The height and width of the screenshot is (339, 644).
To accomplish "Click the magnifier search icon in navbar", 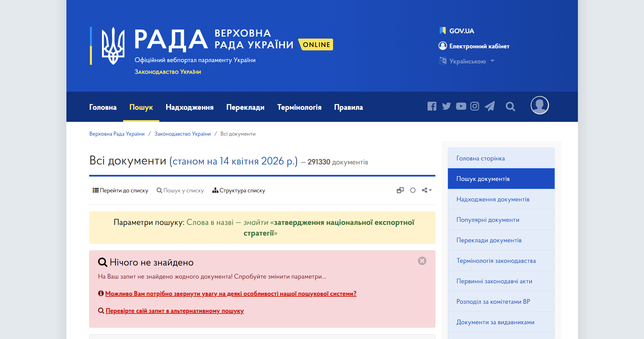I will coord(511,107).
